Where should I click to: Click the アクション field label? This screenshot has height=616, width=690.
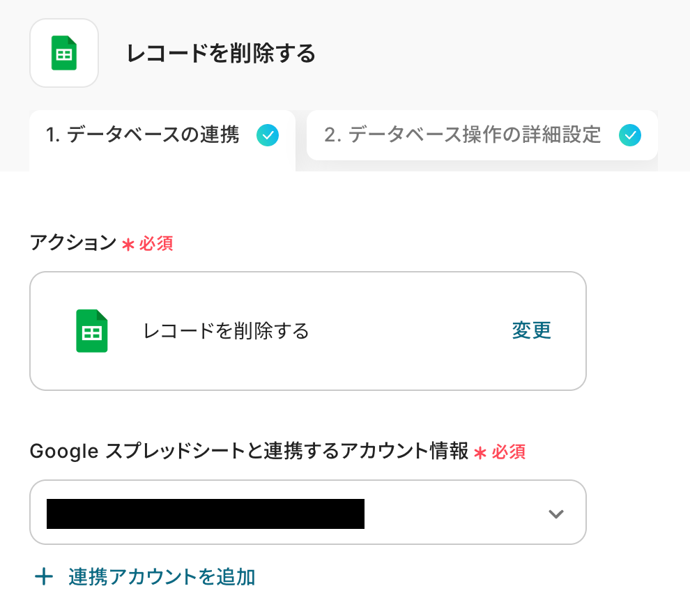(x=73, y=243)
